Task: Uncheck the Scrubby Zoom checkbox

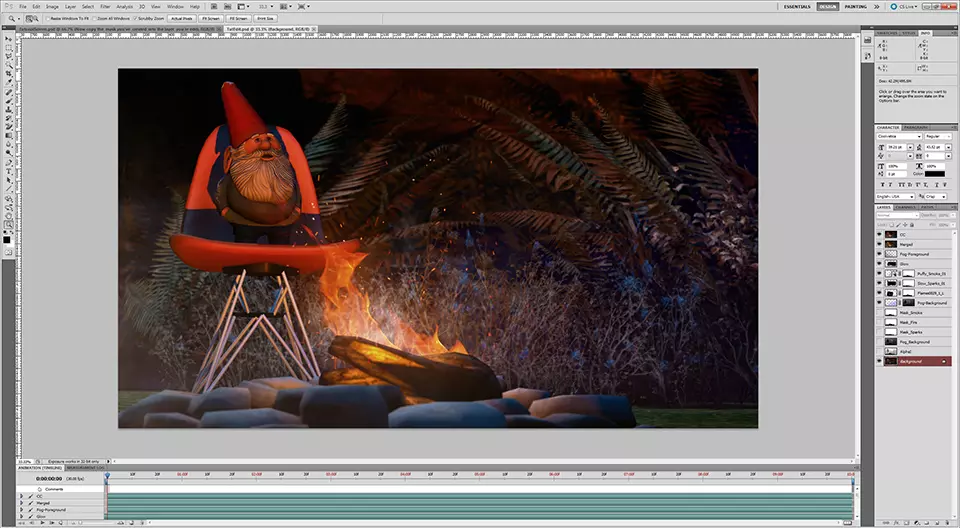Action: coord(135,18)
